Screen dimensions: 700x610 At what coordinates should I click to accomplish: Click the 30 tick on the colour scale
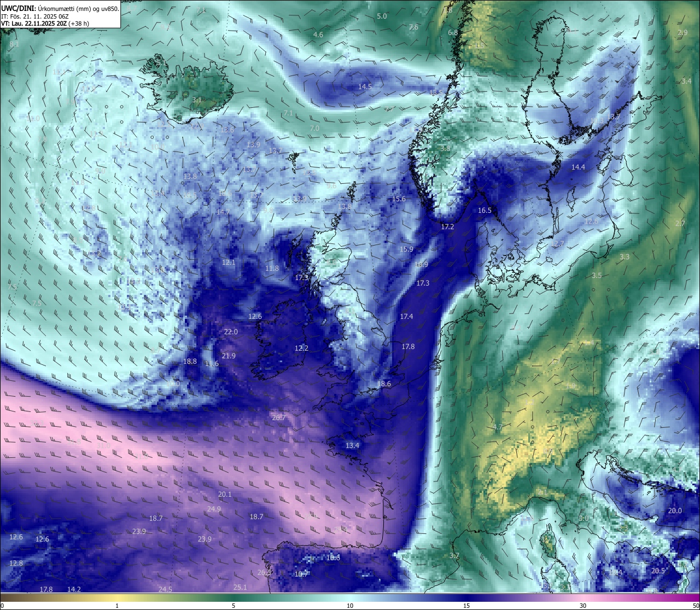pos(583,606)
